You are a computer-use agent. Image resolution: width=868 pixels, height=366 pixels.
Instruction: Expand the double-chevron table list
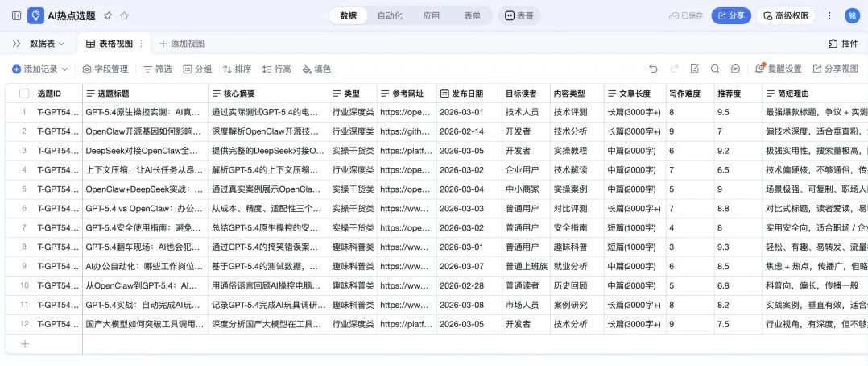(16, 43)
